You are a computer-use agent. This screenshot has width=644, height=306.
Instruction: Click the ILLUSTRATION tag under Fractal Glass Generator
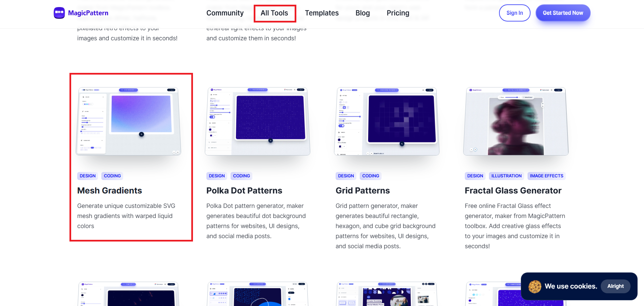coord(506,176)
